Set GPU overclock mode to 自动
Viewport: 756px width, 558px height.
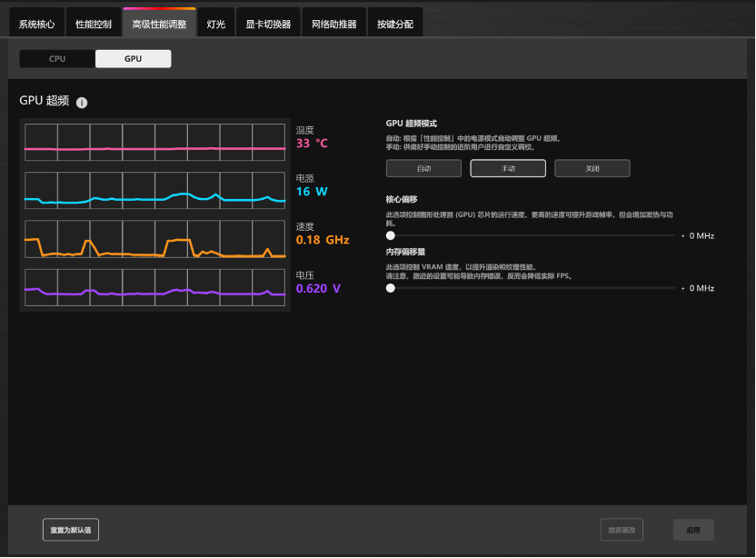423,168
